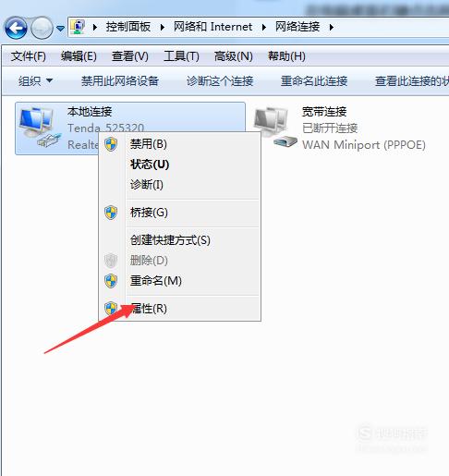This screenshot has height=476, width=449.
Task: Select the 宽带连接 connection icon
Action: coord(275,127)
